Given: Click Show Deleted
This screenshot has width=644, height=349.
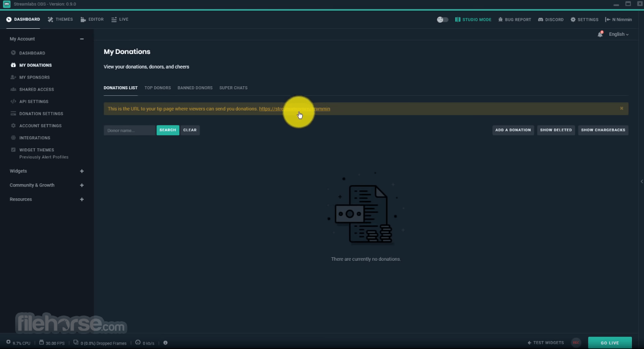Looking at the screenshot, I should tap(556, 130).
